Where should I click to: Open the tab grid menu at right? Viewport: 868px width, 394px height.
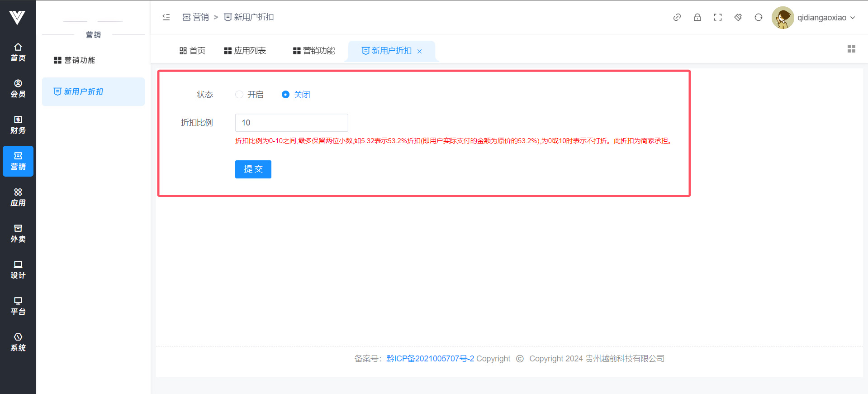tap(851, 49)
